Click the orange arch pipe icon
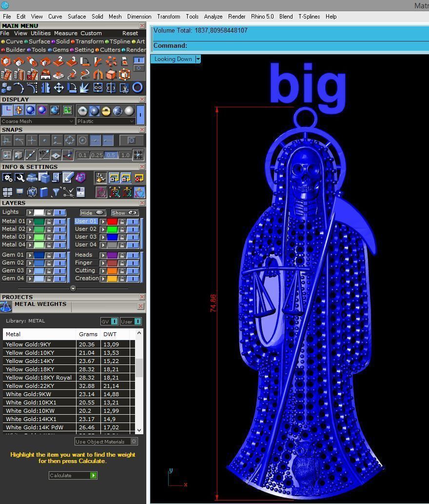Image resolution: width=429 pixels, height=504 pixels. [98, 74]
